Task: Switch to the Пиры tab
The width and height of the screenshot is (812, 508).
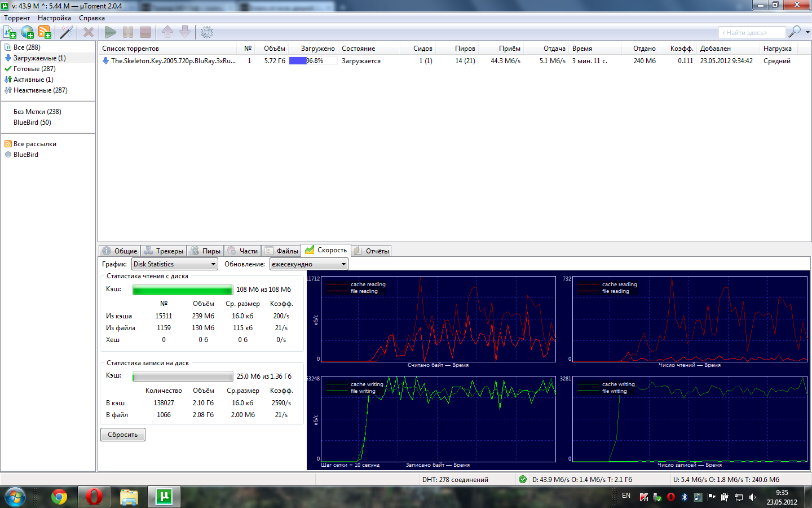Action: coord(205,251)
